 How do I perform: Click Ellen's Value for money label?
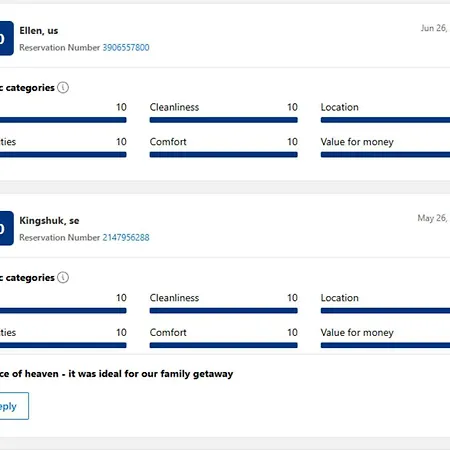tap(357, 142)
